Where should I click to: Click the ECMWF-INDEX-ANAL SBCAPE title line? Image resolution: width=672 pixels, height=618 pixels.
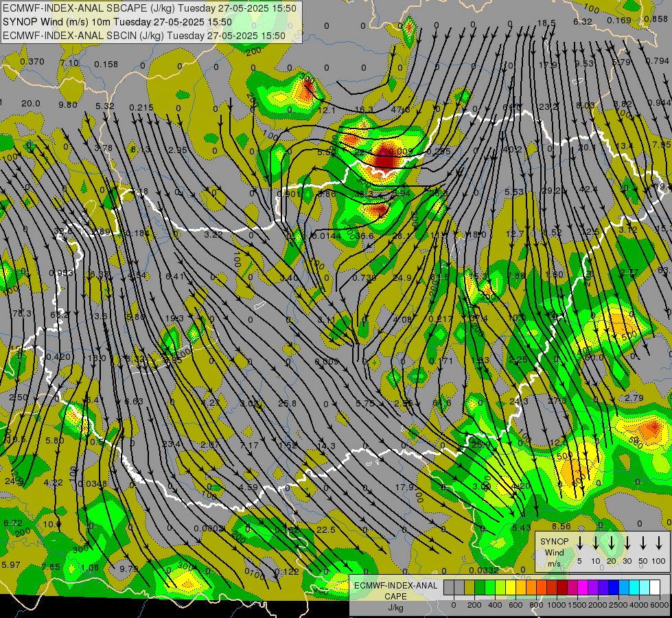pos(149,8)
